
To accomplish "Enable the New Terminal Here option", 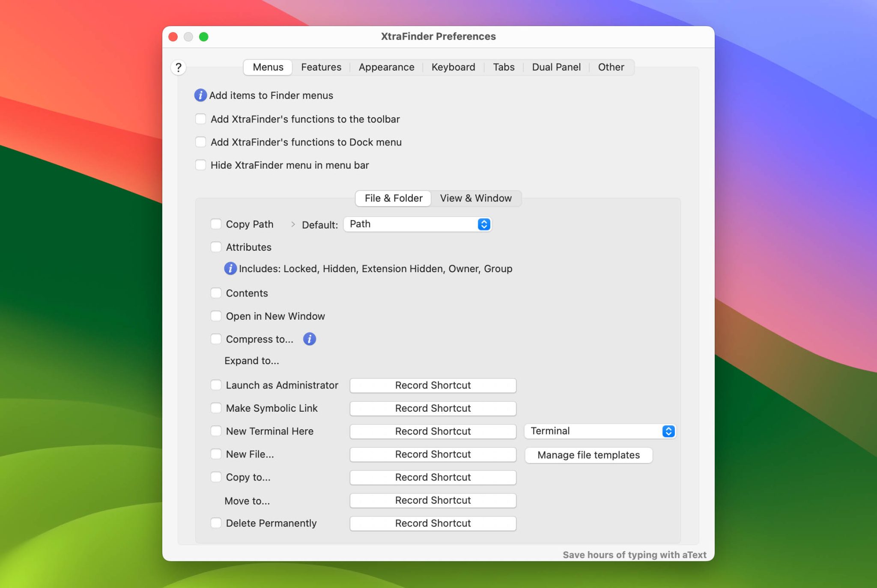I will click(x=216, y=431).
